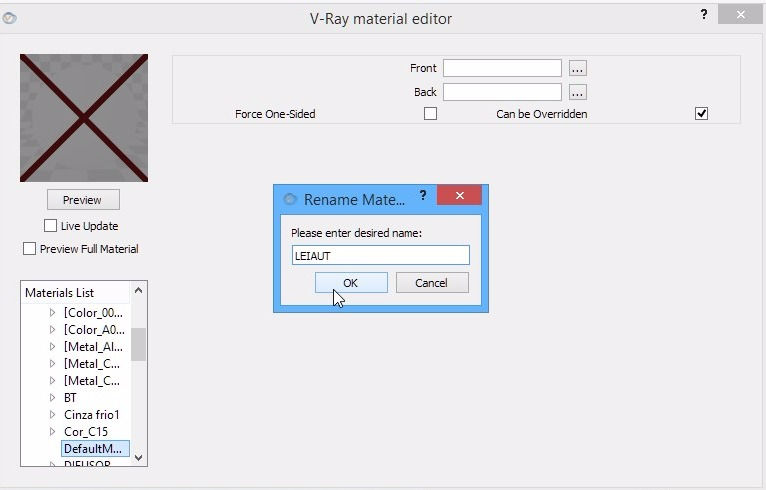This screenshot has height=490, width=766.
Task: Click the help question mark in Rename dialog
Action: tap(423, 195)
